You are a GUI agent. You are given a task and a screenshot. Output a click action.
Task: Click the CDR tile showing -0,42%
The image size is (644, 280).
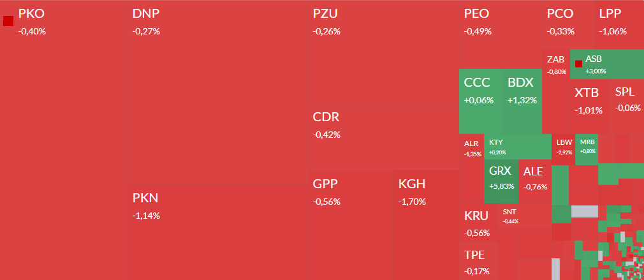383,136
